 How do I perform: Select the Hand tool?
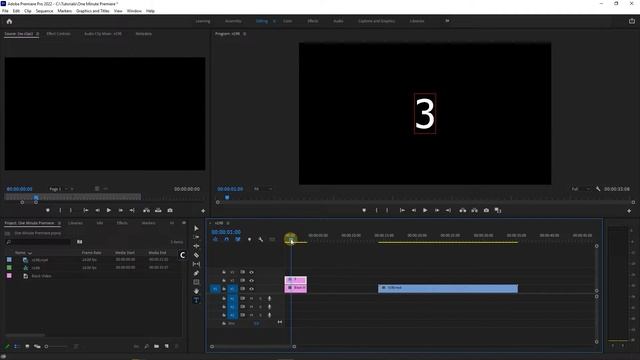click(x=196, y=291)
